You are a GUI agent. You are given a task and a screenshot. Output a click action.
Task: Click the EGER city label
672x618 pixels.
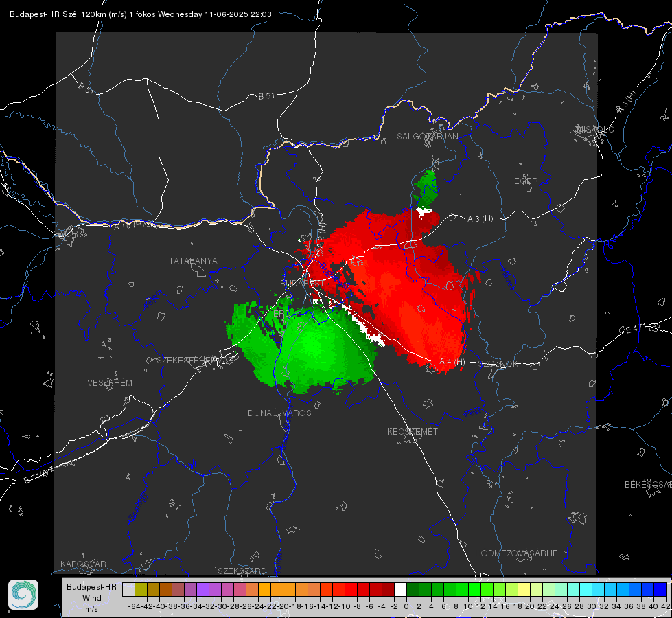[x=526, y=181]
